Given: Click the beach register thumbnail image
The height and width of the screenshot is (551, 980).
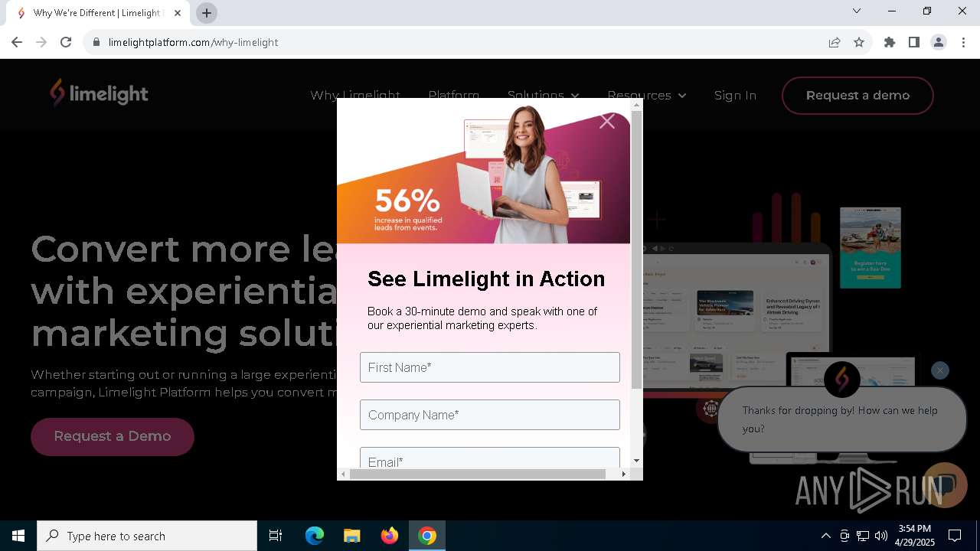Looking at the screenshot, I should click(x=871, y=247).
